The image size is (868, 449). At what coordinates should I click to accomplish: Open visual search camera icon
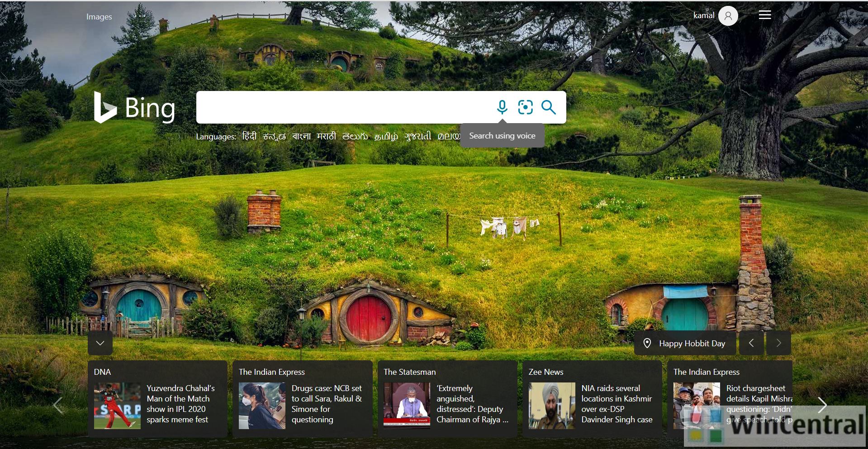tap(525, 107)
